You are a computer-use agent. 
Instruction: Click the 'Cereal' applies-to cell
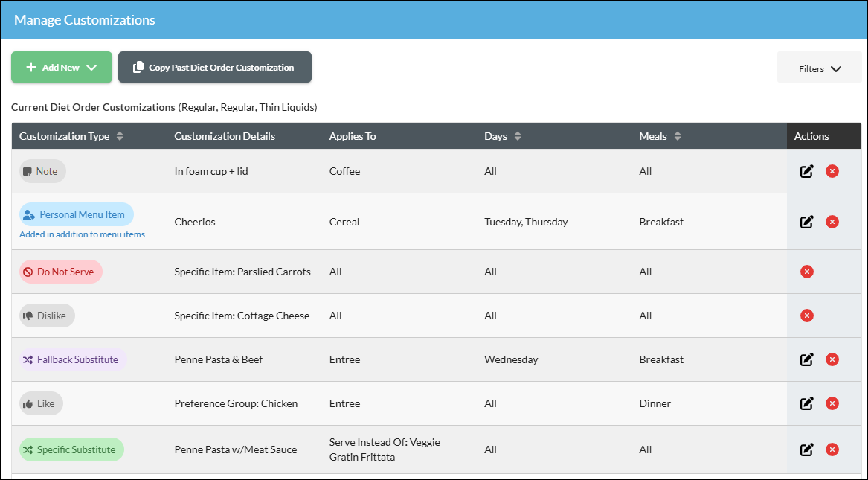pyautogui.click(x=344, y=222)
